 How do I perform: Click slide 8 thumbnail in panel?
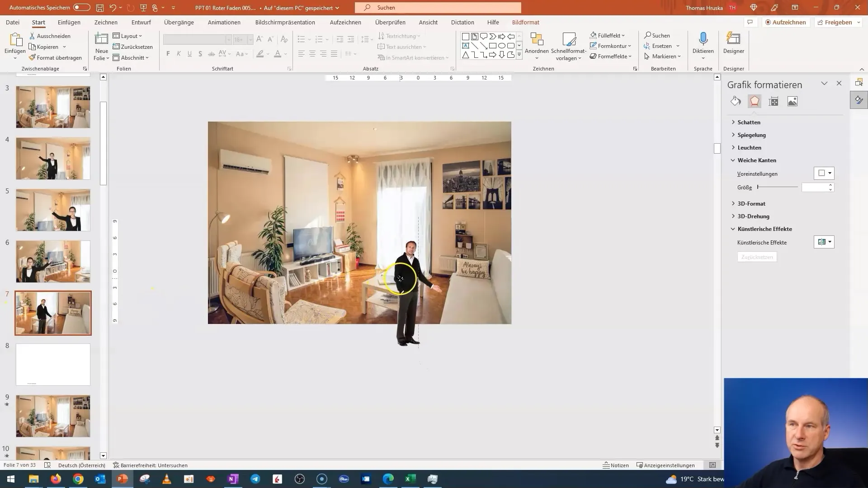52,364
